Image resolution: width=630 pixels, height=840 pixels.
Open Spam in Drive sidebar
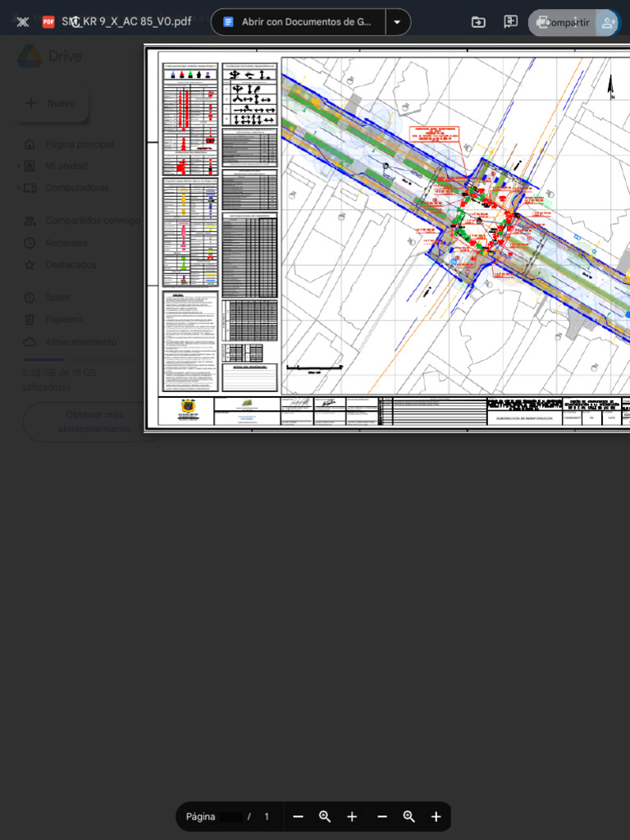tap(57, 297)
